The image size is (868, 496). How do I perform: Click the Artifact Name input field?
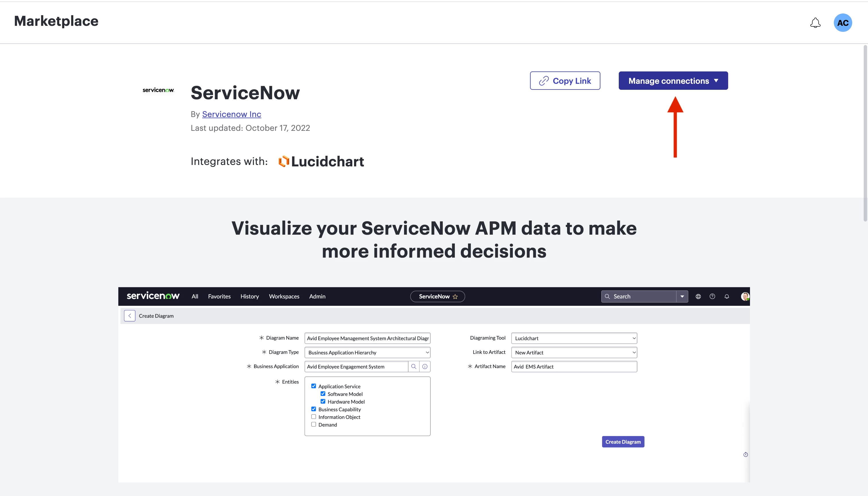(x=574, y=367)
